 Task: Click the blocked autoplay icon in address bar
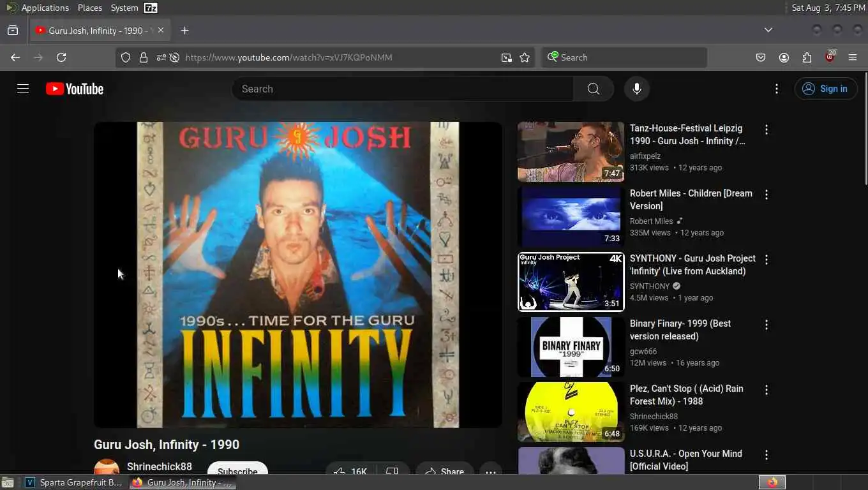coord(174,57)
